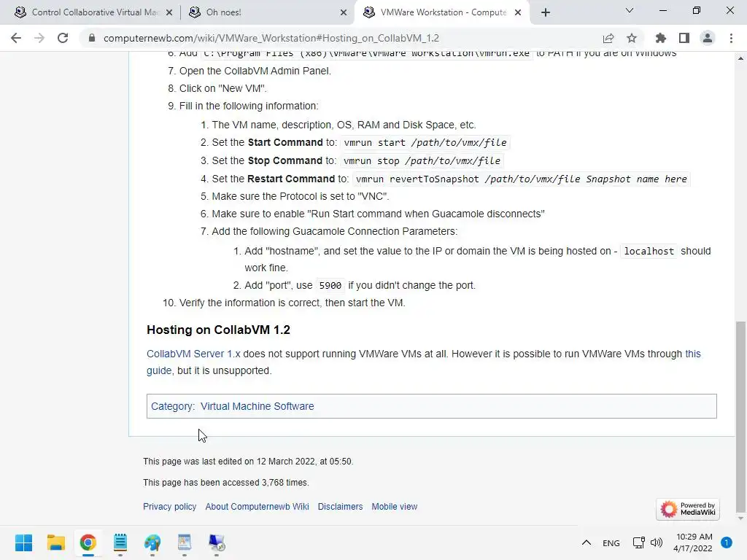Open the Notepad taskbar icon
The height and width of the screenshot is (560, 747).
point(120,542)
